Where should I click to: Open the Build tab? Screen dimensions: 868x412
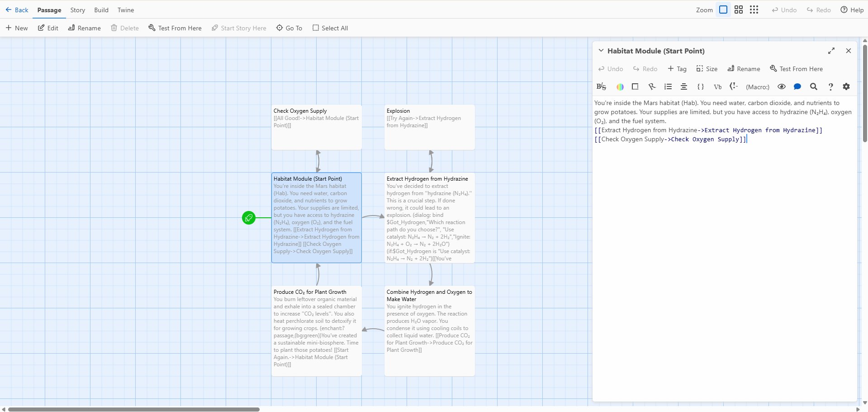pyautogui.click(x=101, y=10)
